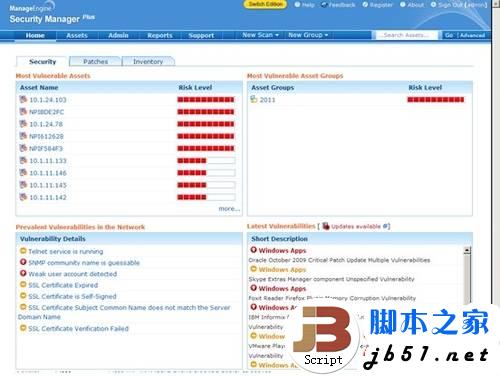500x376 pixels.
Task: Click the Sign Out icon in header
Action: (x=433, y=5)
